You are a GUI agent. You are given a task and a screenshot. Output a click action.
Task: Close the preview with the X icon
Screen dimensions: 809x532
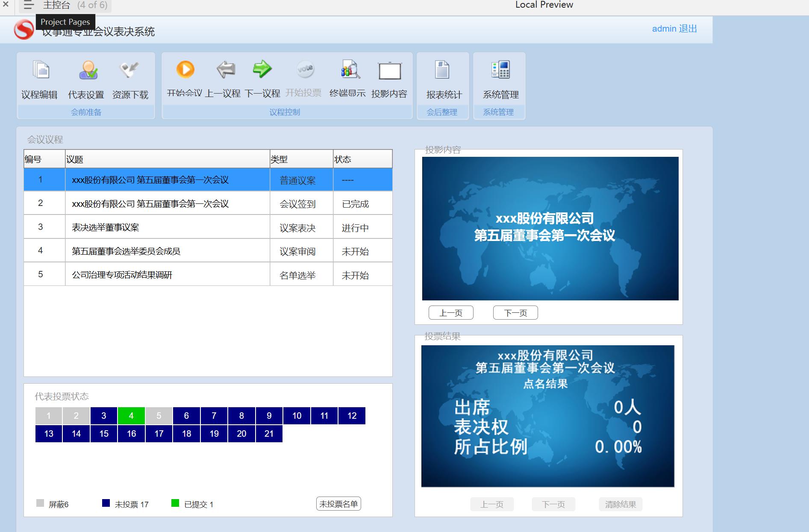pyautogui.click(x=6, y=5)
